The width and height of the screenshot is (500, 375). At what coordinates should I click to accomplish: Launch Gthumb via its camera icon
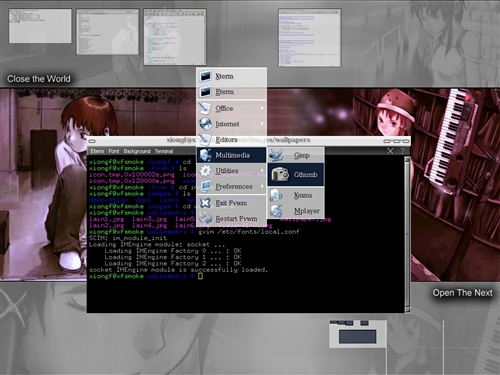pos(280,174)
